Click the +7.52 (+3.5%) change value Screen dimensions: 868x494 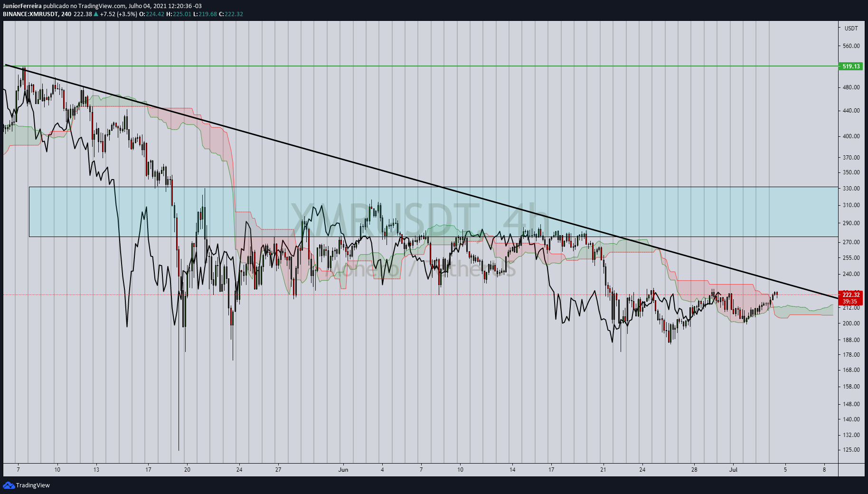pos(119,14)
